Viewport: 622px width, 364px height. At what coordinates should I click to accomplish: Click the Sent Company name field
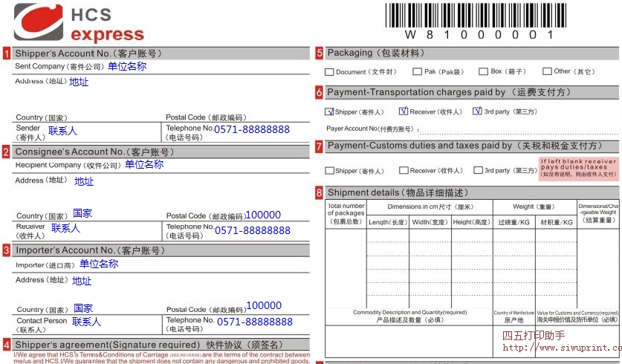[127, 66]
